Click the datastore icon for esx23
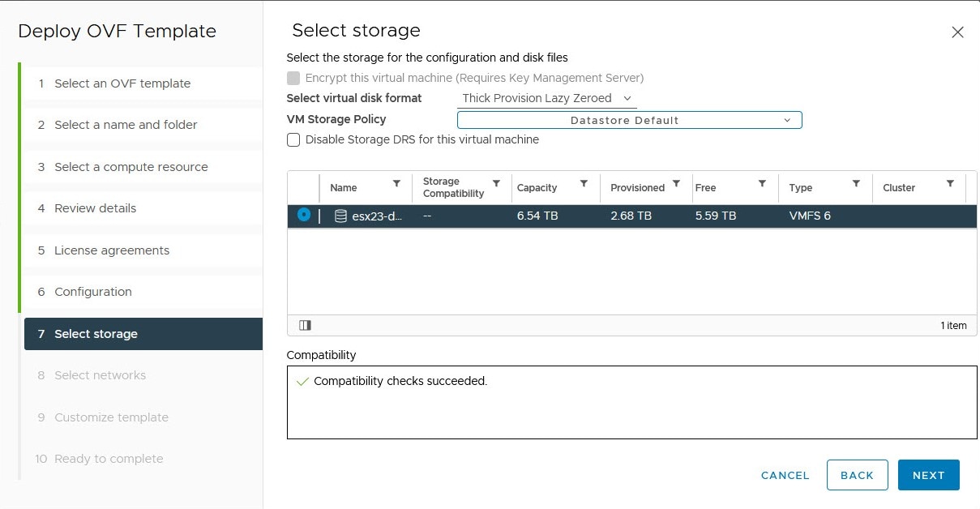Viewport: 980px width, 509px height. [x=340, y=216]
